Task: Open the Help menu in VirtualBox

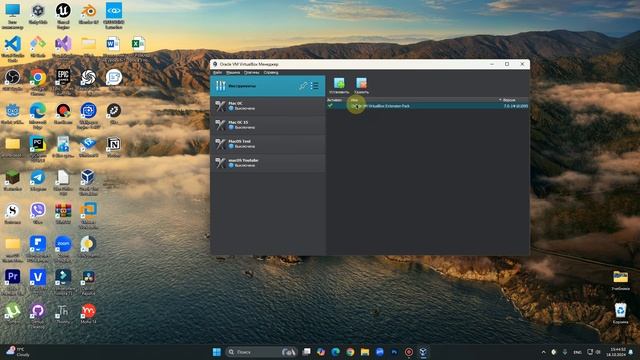Action: click(x=271, y=73)
